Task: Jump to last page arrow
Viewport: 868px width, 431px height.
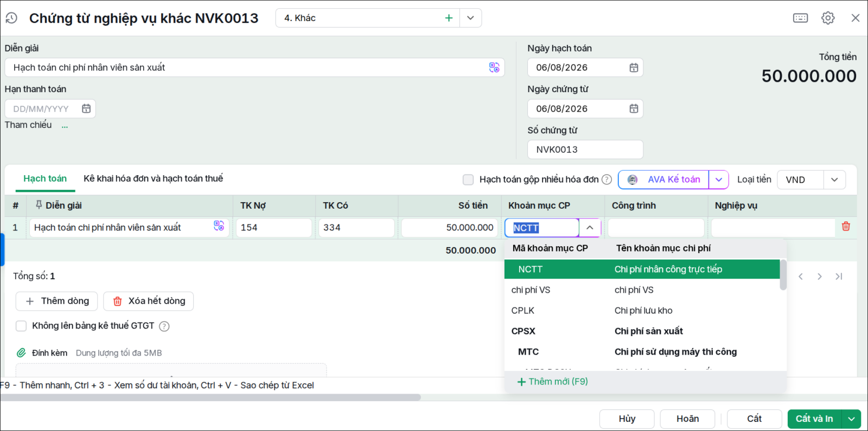Action: (x=839, y=276)
